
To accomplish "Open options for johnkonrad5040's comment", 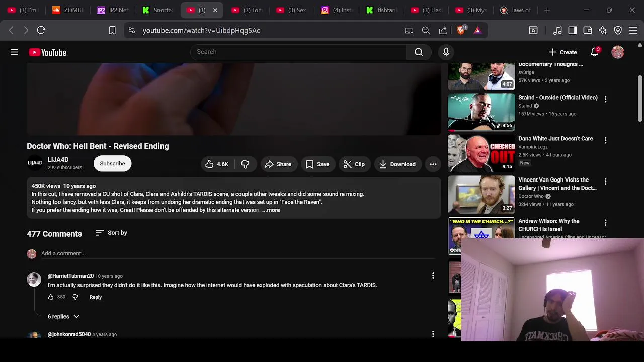I will click(433, 334).
